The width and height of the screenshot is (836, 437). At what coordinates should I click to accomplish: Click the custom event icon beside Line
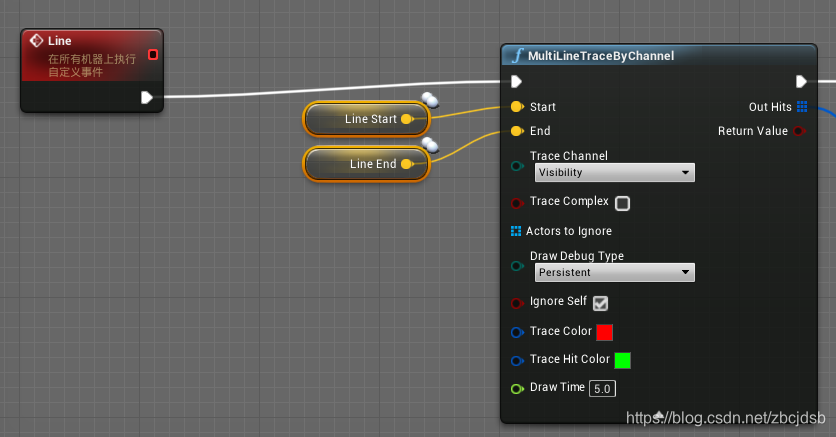click(36, 41)
